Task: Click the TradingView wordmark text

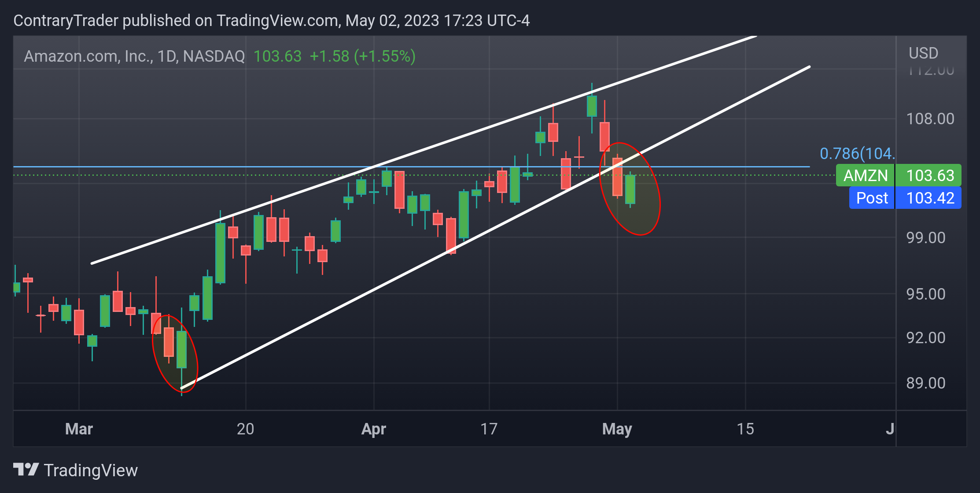Action: coord(91,470)
